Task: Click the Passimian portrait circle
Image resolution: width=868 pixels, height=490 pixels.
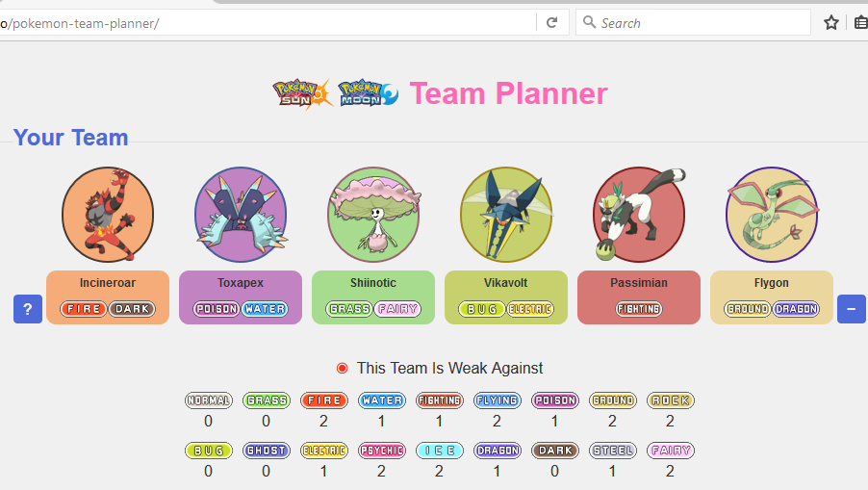Action: (639, 215)
